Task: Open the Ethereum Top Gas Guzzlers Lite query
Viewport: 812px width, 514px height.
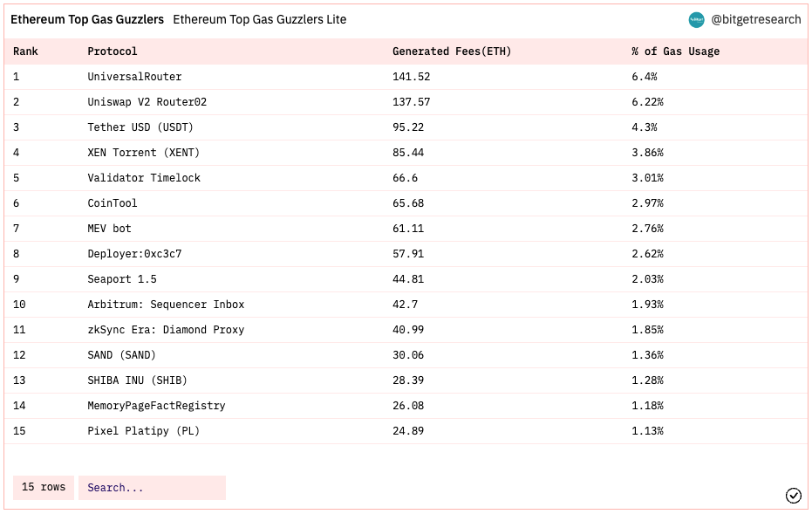Action: 259,20
